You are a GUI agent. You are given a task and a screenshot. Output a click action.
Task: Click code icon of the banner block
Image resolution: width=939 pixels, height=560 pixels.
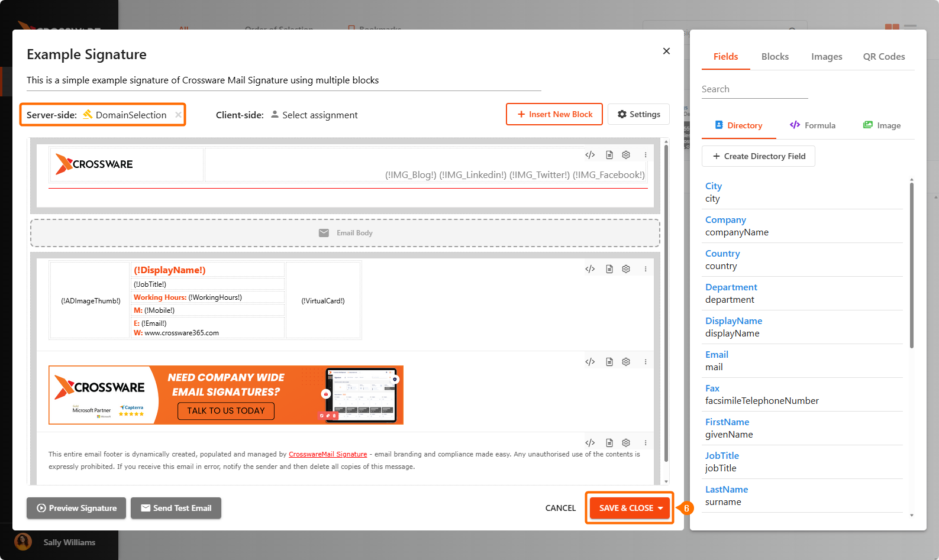coord(590,362)
